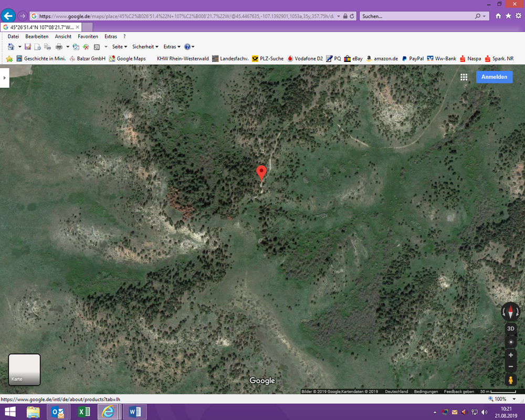This screenshot has width=525, height=420.
Task: Open PLZ-Suche bookmark
Action: pyautogui.click(x=268, y=59)
